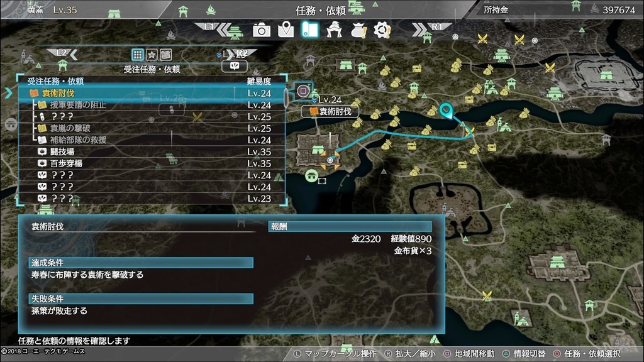Open the gear settings icon

tap(382, 30)
